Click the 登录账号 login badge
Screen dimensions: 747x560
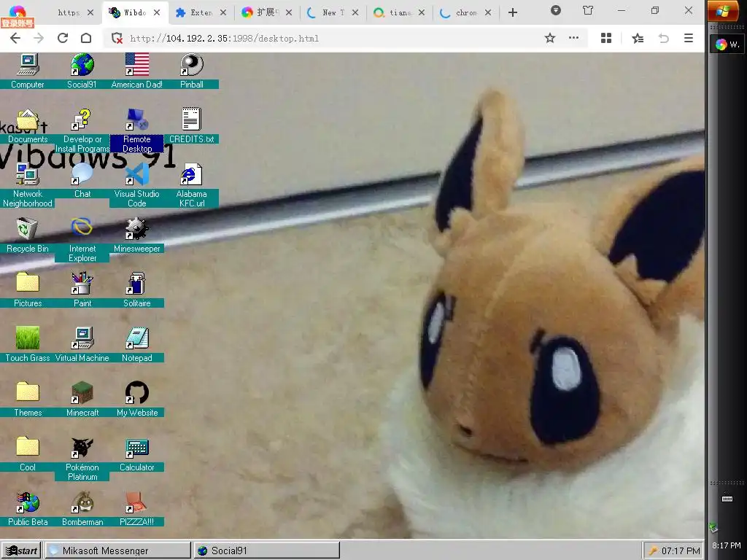click(18, 23)
